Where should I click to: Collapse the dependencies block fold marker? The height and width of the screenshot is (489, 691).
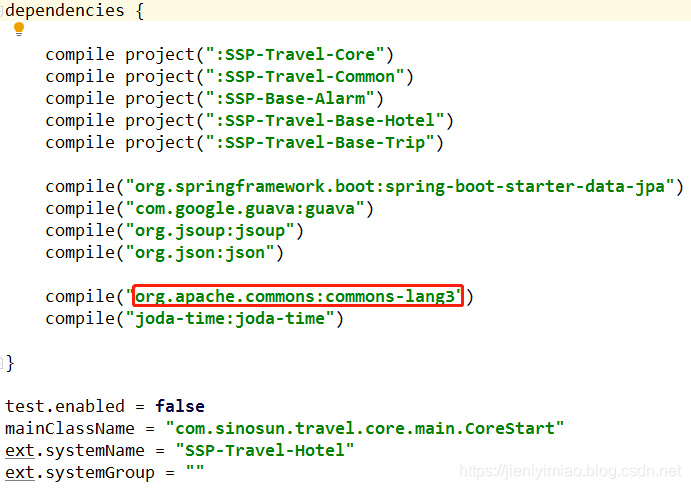[1, 11]
